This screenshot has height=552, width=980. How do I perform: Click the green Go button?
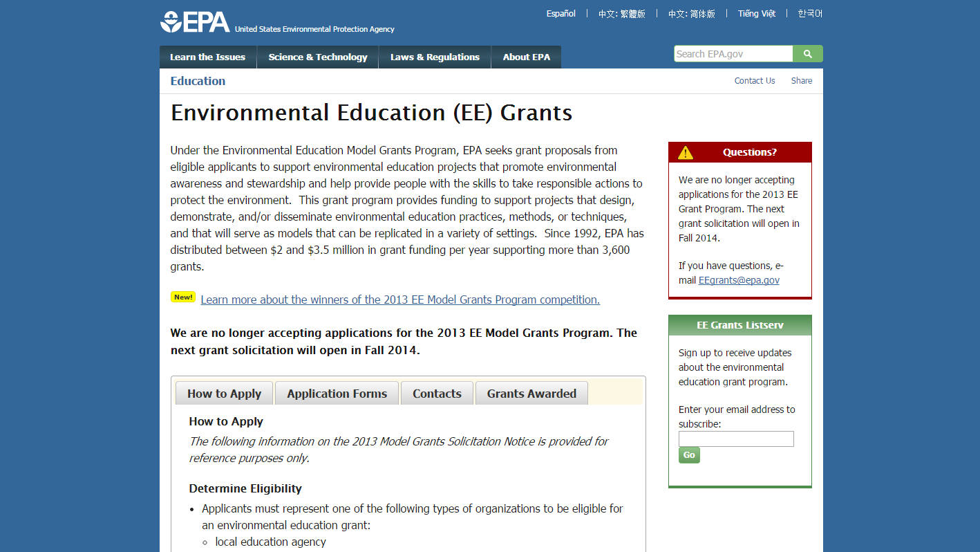point(689,455)
